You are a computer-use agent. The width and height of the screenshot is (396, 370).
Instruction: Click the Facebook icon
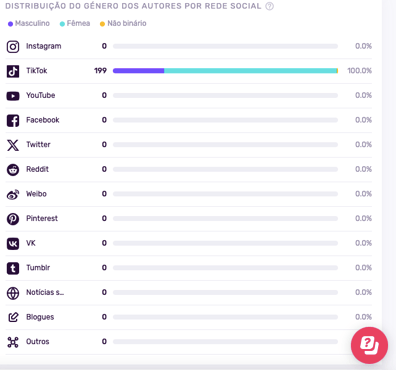[13, 120]
